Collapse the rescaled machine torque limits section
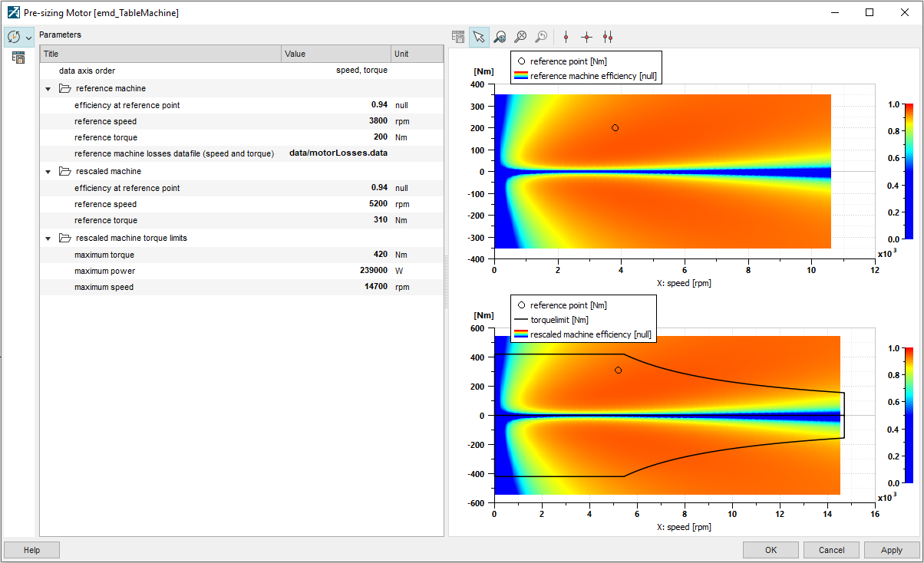 coord(48,238)
